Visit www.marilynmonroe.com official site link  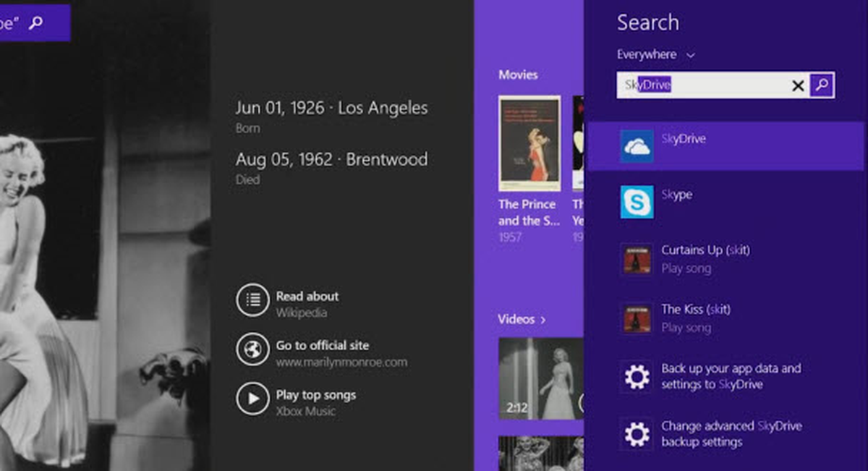coord(341,362)
